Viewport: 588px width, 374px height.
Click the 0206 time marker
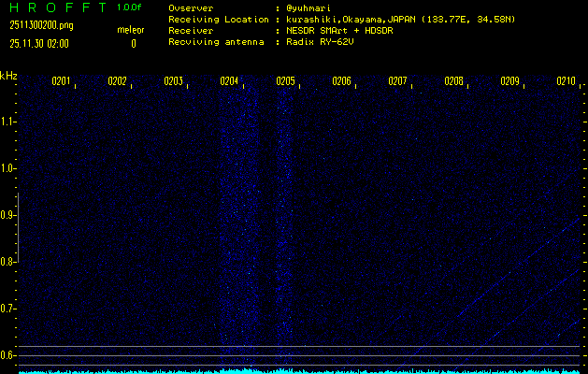coord(341,81)
